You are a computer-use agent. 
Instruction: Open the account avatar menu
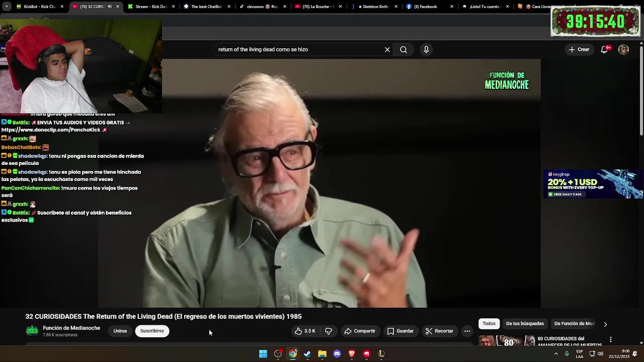pos(623,49)
